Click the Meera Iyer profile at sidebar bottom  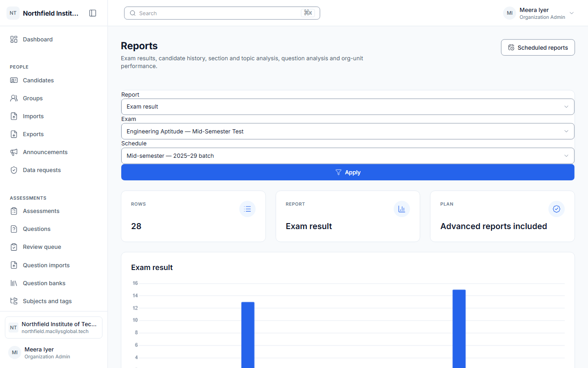point(54,353)
